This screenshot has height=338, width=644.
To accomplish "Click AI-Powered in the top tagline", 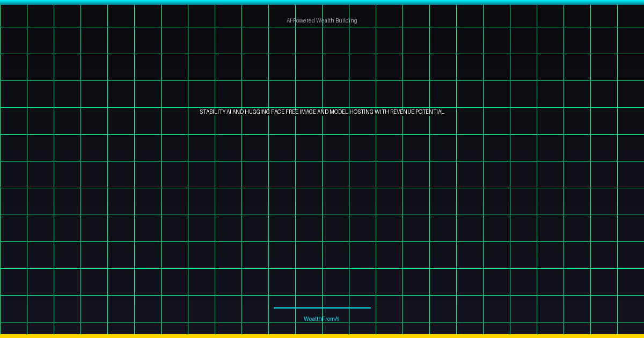I will (x=300, y=20).
